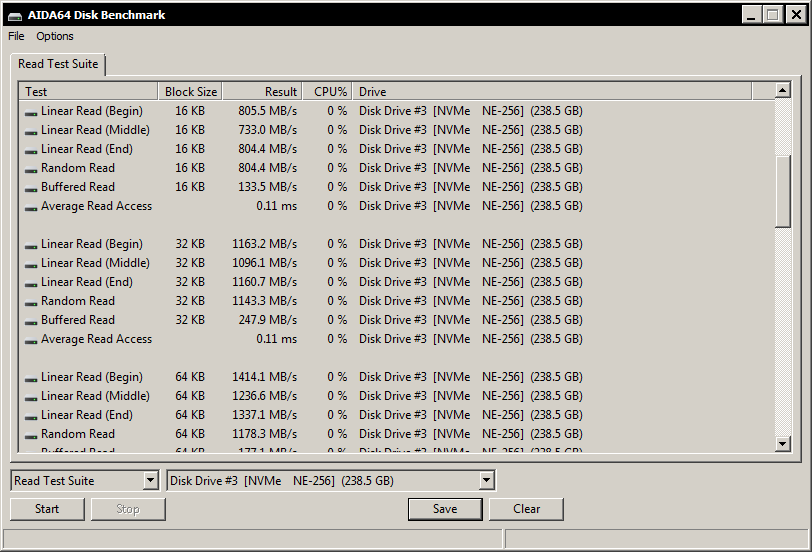The image size is (812, 552).
Task: Click drive icon beside 32 KB Average Read Access
Action: click(x=31, y=340)
